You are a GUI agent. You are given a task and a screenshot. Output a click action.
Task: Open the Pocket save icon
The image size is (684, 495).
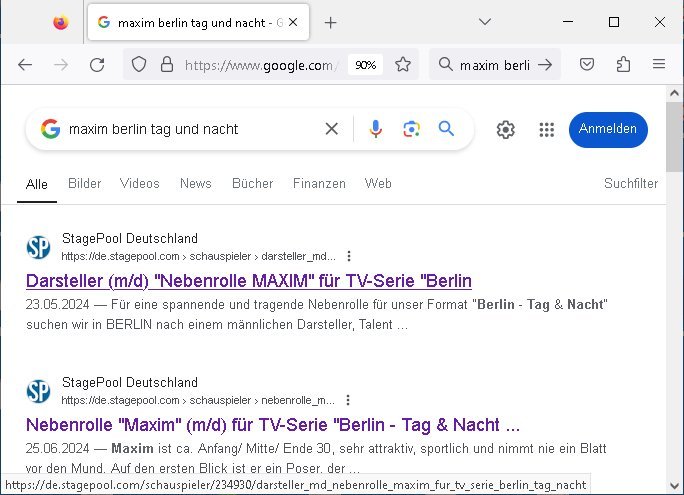tap(587, 65)
